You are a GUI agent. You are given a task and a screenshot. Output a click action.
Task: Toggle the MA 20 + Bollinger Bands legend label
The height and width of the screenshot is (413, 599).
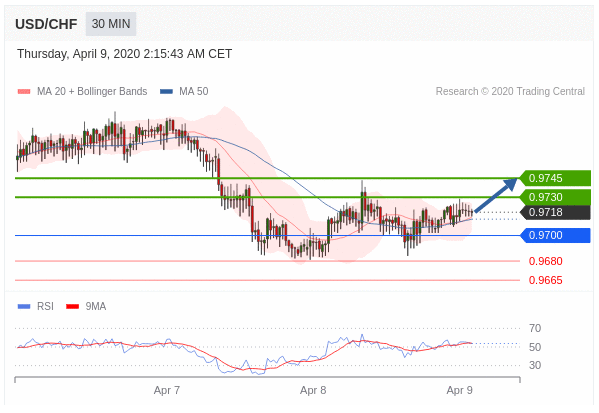pyautogui.click(x=92, y=91)
